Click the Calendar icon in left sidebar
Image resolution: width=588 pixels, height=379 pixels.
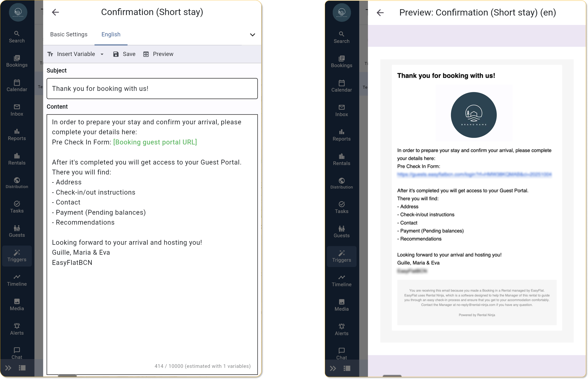point(17,82)
